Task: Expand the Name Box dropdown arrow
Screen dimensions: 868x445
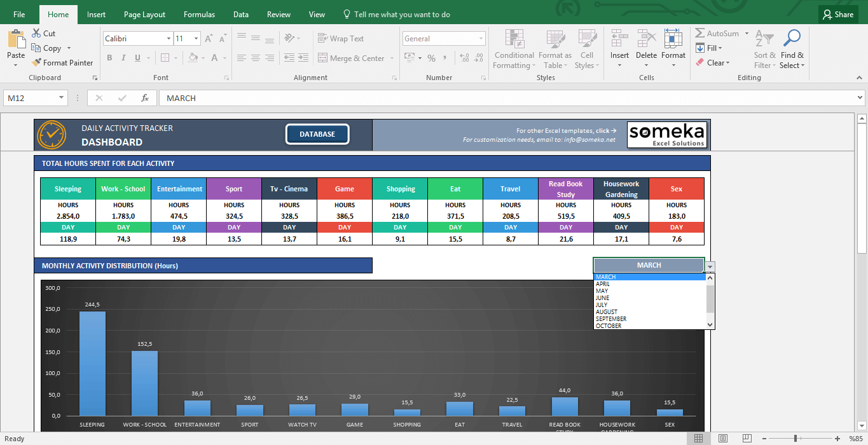Action: [x=62, y=98]
